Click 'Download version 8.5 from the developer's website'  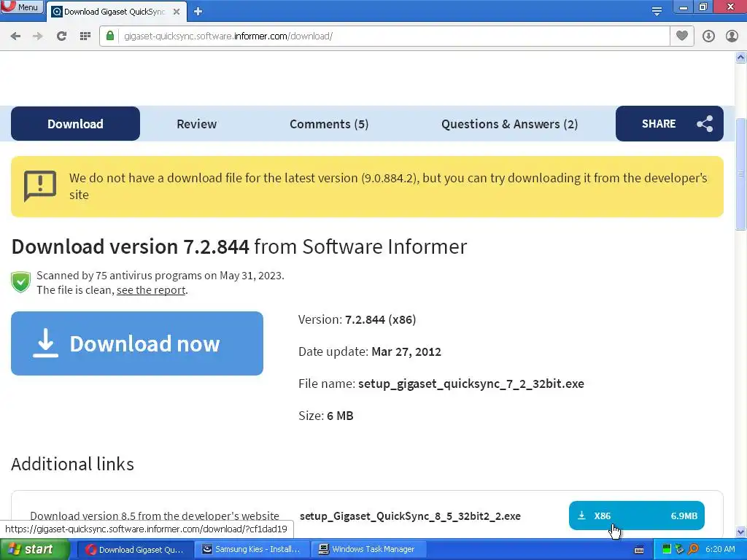coord(155,516)
